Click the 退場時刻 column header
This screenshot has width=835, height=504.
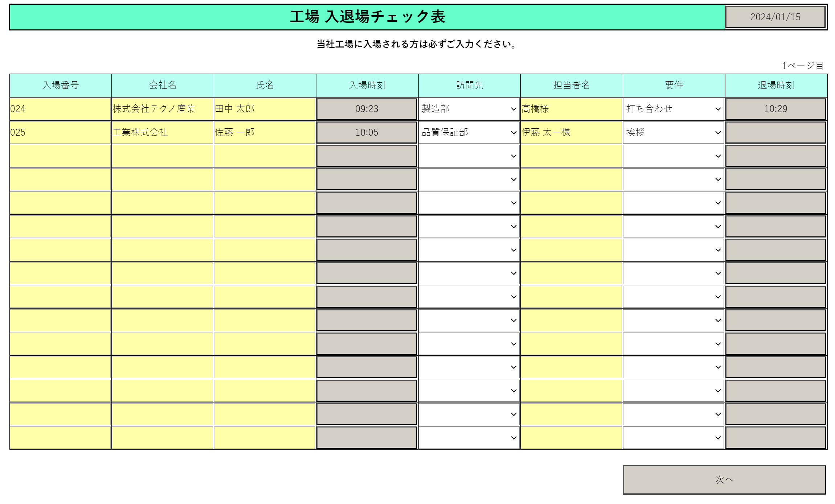click(x=776, y=85)
